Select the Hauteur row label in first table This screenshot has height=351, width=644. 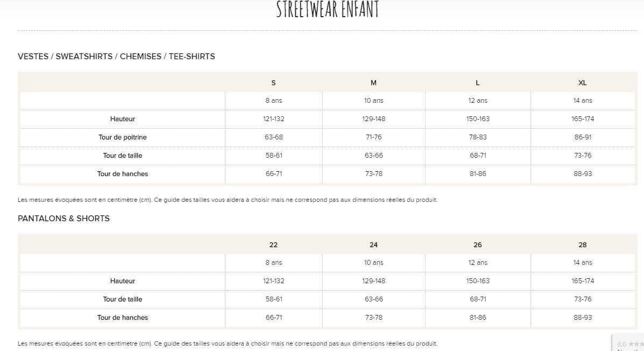[122, 119]
